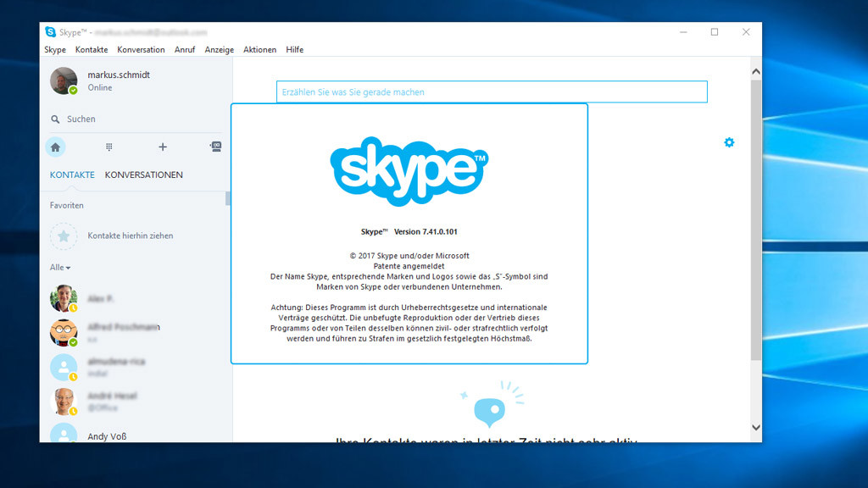Select the Home icon
868x488 pixels.
pos(55,147)
